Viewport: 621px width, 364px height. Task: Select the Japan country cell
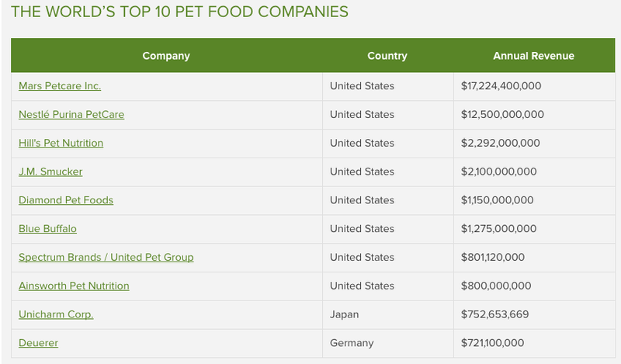click(x=388, y=314)
